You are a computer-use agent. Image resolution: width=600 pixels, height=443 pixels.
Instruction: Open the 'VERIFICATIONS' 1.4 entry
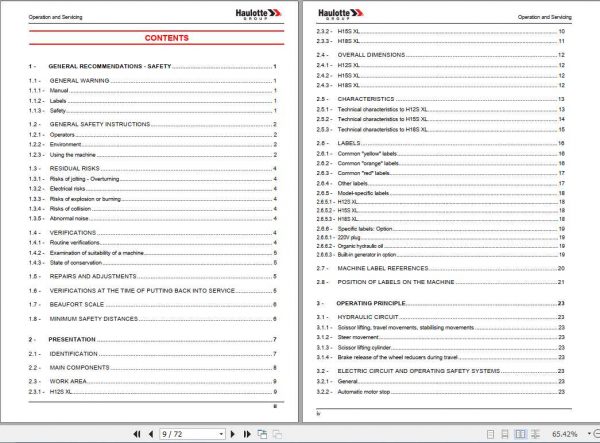point(73,233)
